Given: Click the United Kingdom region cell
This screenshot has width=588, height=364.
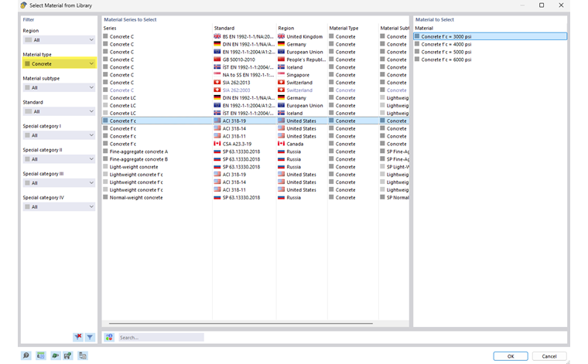Looking at the screenshot, I should click(x=302, y=36).
